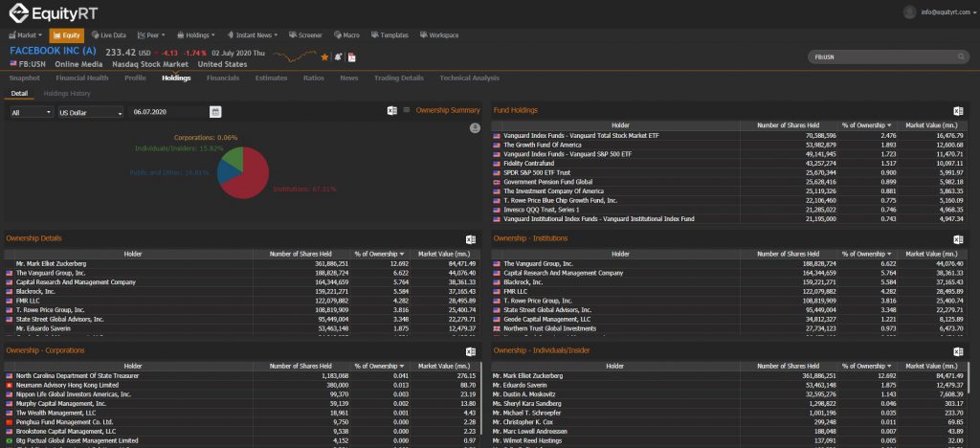Select the Fidelity Contrafund row
The width and height of the screenshot is (980, 448).
coord(729,164)
